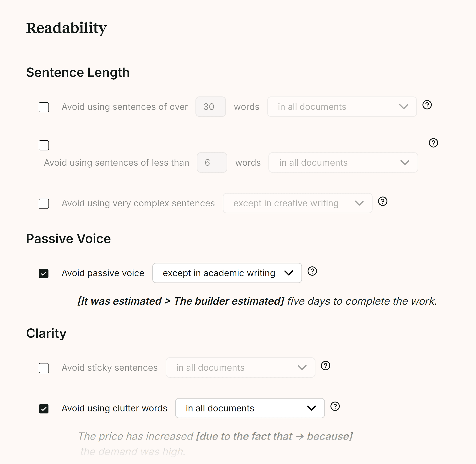This screenshot has width=476, height=464.
Task: Click the Readability section heading
Action: (68, 28)
